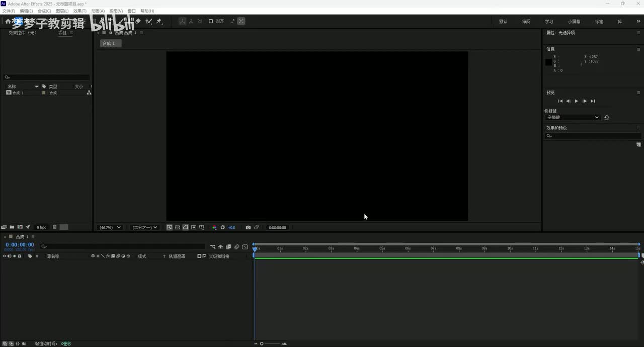This screenshot has height=347, width=644.
Task: Sort project items by 类型 column
Action: pos(53,86)
